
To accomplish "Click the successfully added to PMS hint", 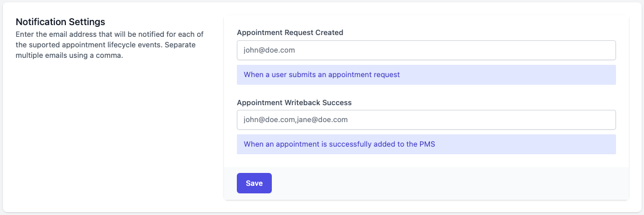I will 339,144.
